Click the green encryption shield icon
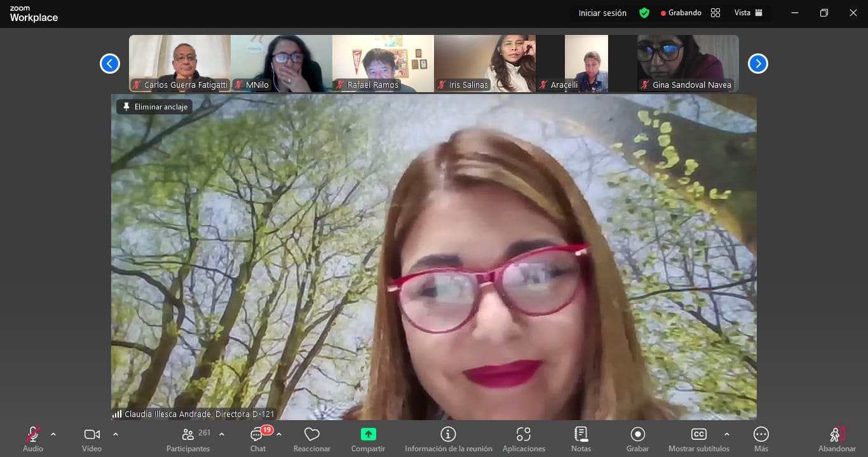Image resolution: width=868 pixels, height=457 pixels. (644, 13)
